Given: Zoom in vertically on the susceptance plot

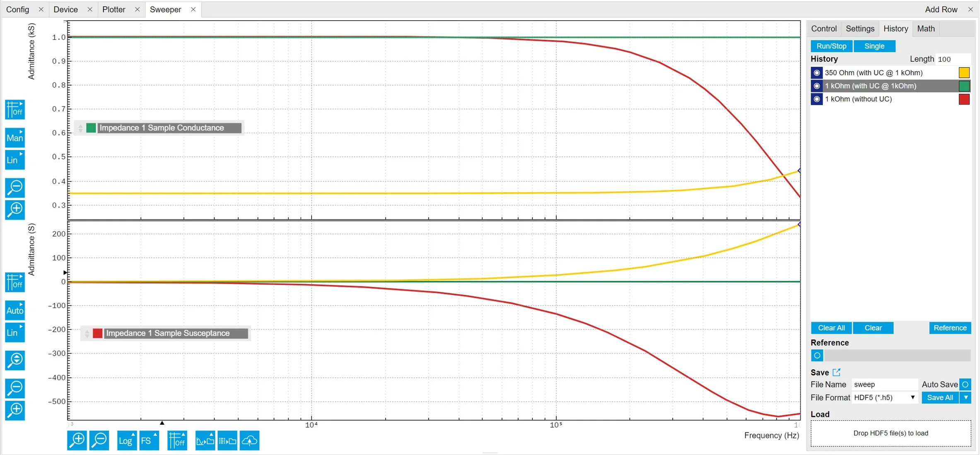Looking at the screenshot, I should (15, 410).
